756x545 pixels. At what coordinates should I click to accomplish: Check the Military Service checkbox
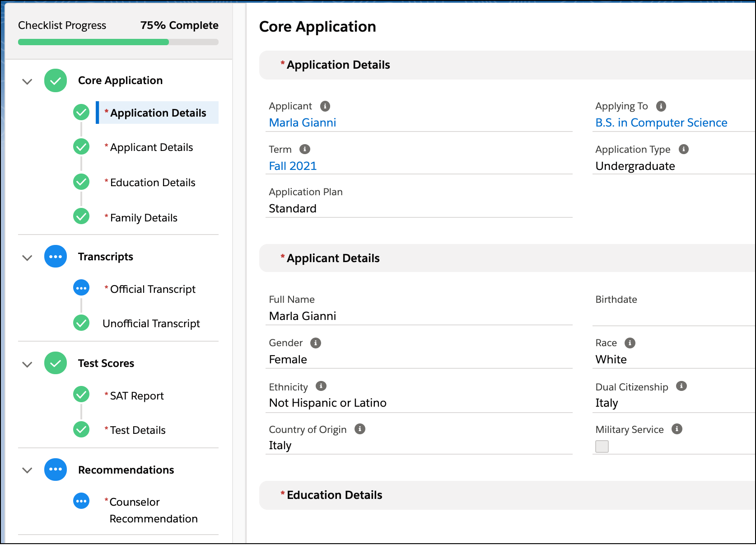pos(602,446)
